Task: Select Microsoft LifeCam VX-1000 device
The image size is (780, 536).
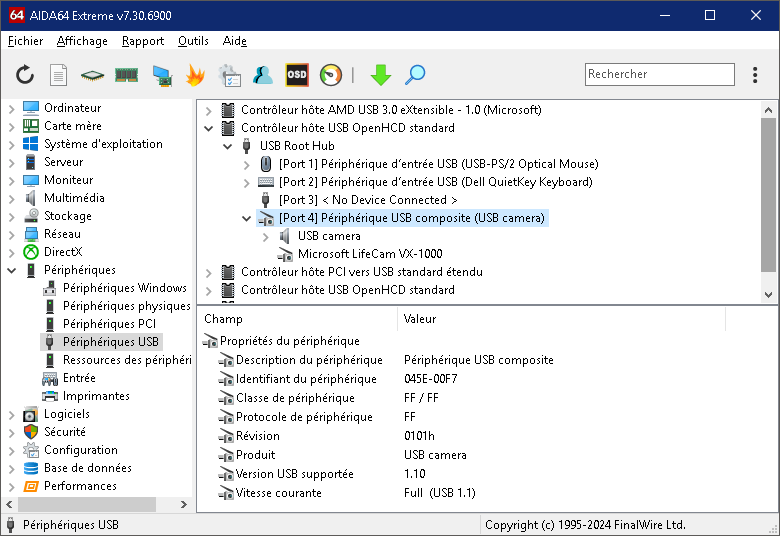Action: coord(370,254)
